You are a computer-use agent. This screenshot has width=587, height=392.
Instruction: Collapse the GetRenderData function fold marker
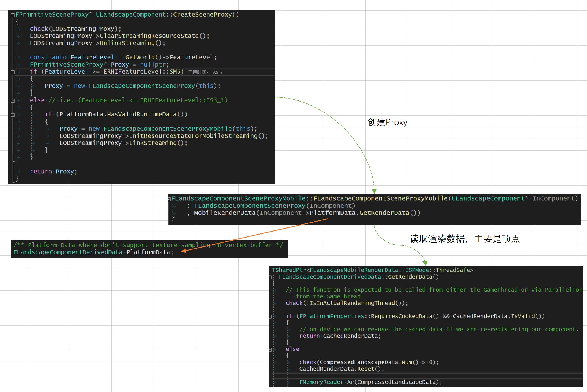pos(270,277)
